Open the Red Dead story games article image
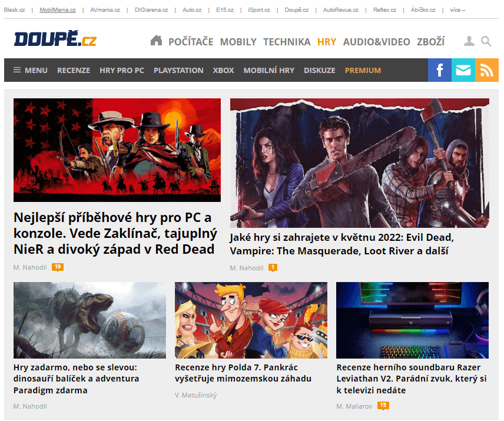The height and width of the screenshot is (421, 504). click(117, 150)
